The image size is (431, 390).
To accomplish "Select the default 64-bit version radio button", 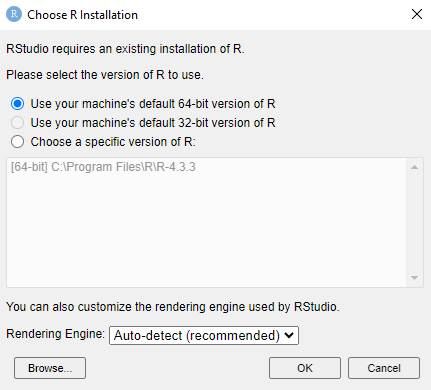I will (17, 104).
